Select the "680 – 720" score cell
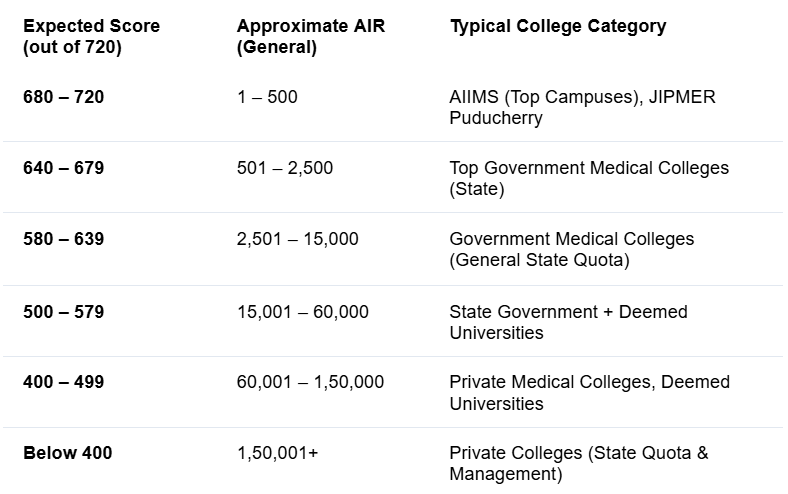Image resolution: width=788 pixels, height=494 pixels. 64,97
